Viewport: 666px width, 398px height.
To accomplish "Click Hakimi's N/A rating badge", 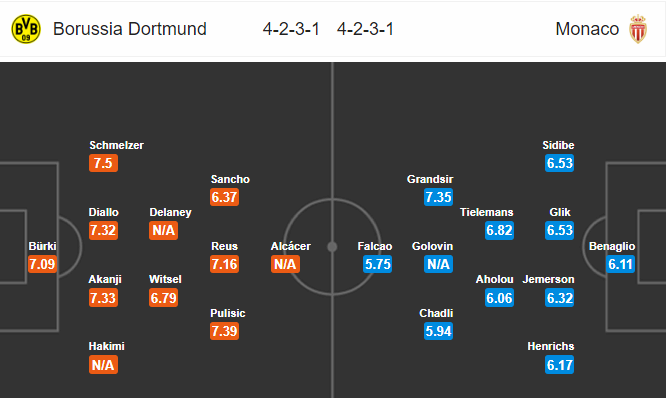I will click(103, 365).
